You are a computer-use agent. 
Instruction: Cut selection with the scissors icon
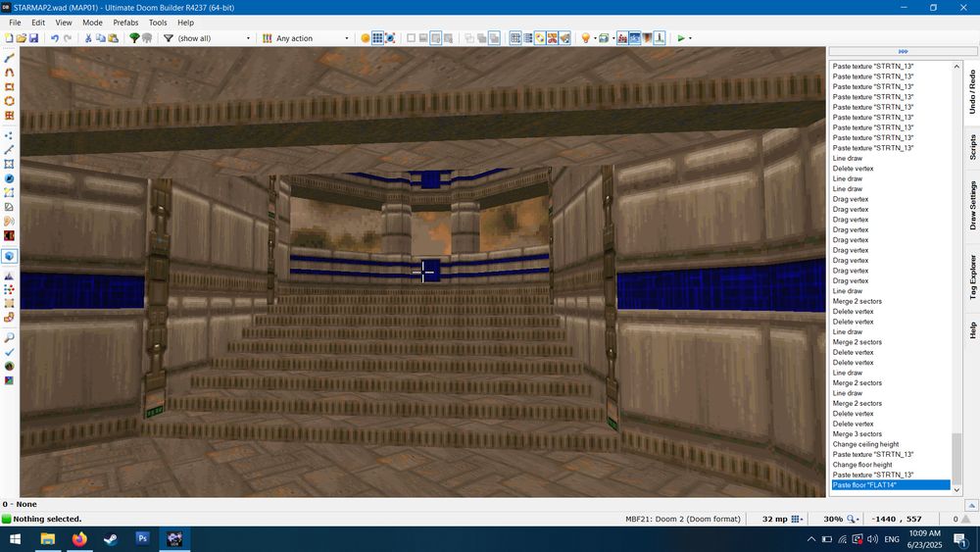pyautogui.click(x=88, y=38)
